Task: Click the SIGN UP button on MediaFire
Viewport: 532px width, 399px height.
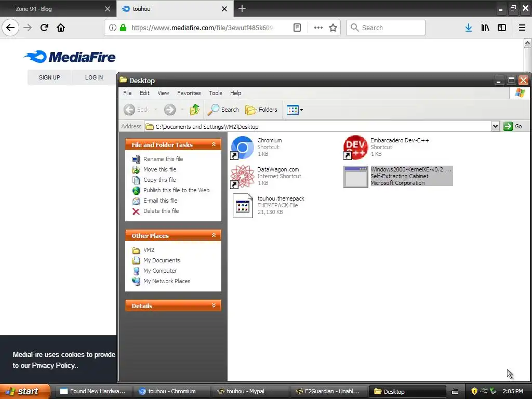Action: coord(49,77)
